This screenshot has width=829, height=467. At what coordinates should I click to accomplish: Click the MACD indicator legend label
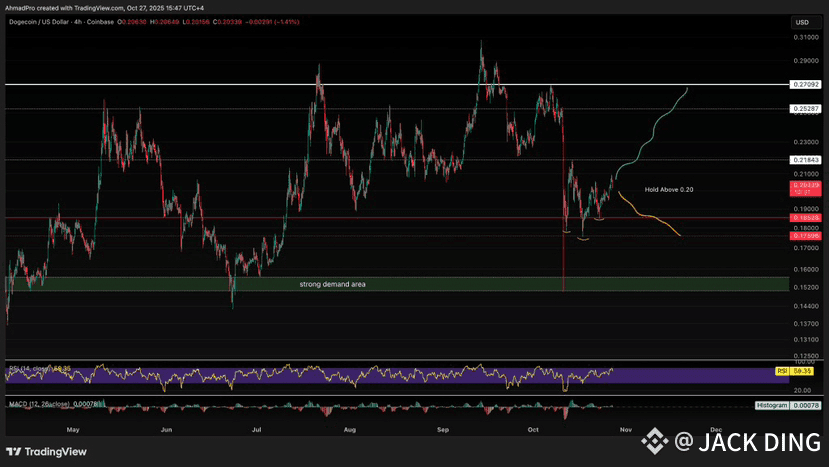[x=35, y=403]
